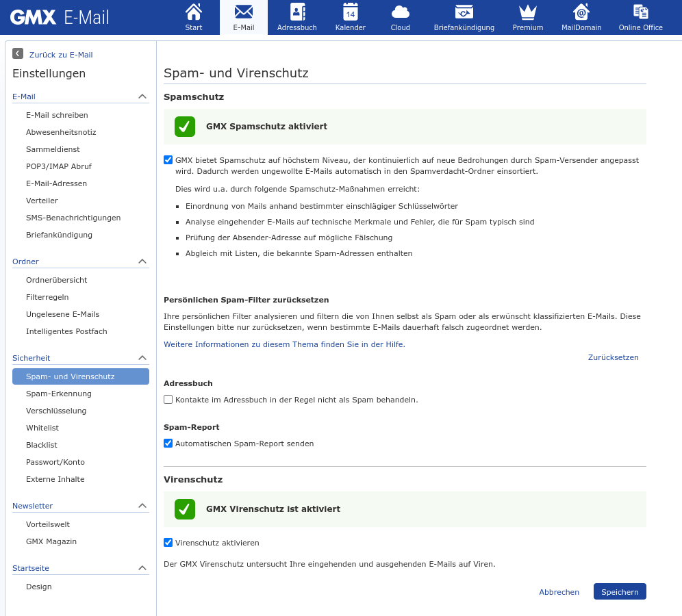Click the GMX E-Mail logo

point(60,17)
